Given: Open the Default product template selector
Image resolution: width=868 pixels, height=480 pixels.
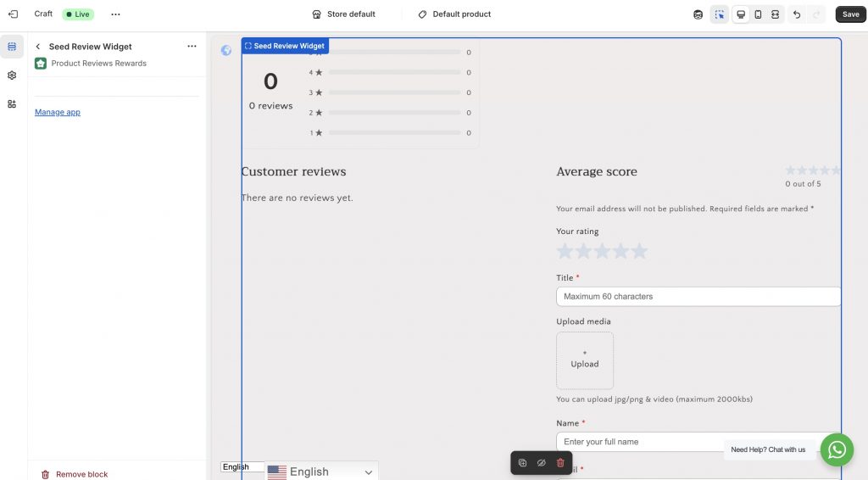Looking at the screenshot, I should [x=454, y=14].
